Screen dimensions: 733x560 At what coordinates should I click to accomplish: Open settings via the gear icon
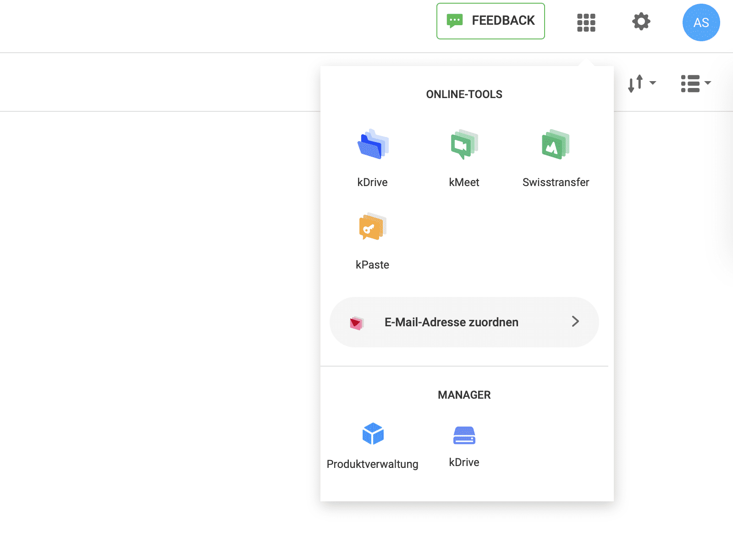pos(641,22)
